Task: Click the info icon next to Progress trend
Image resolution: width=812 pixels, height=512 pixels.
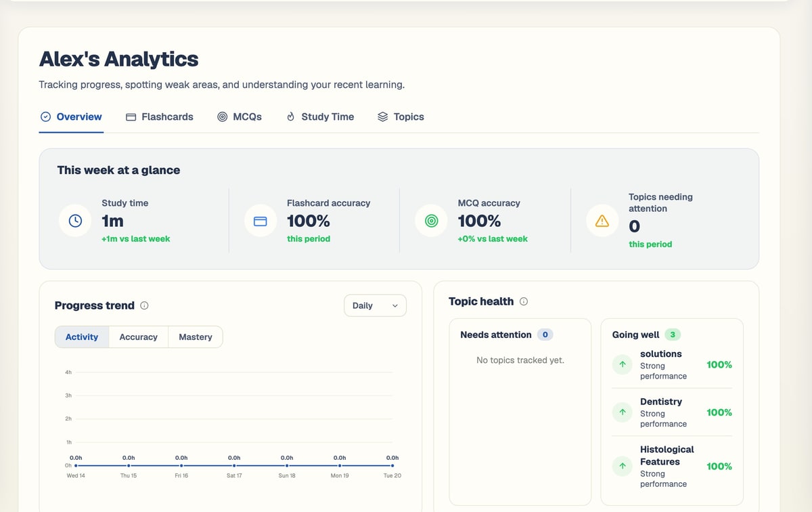Action: point(144,305)
